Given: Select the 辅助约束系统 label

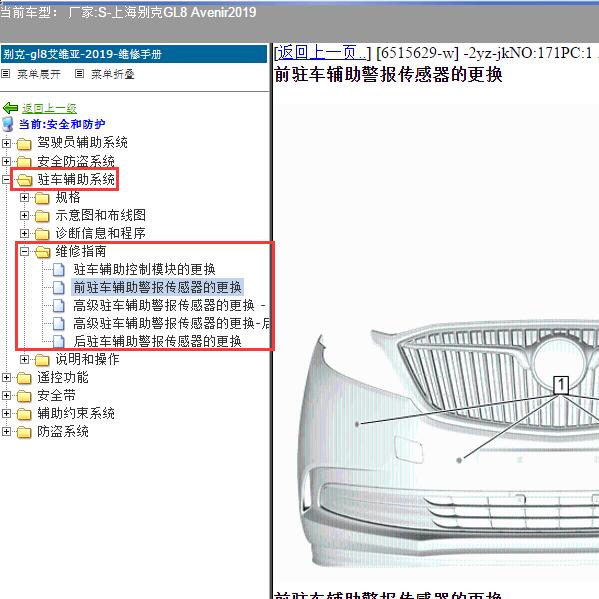Looking at the screenshot, I should tap(76, 413).
